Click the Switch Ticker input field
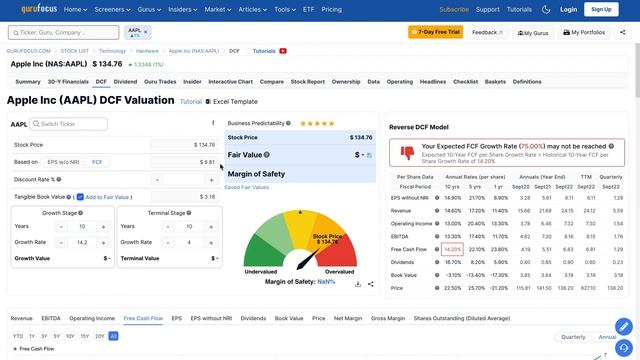 pyautogui.click(x=69, y=124)
